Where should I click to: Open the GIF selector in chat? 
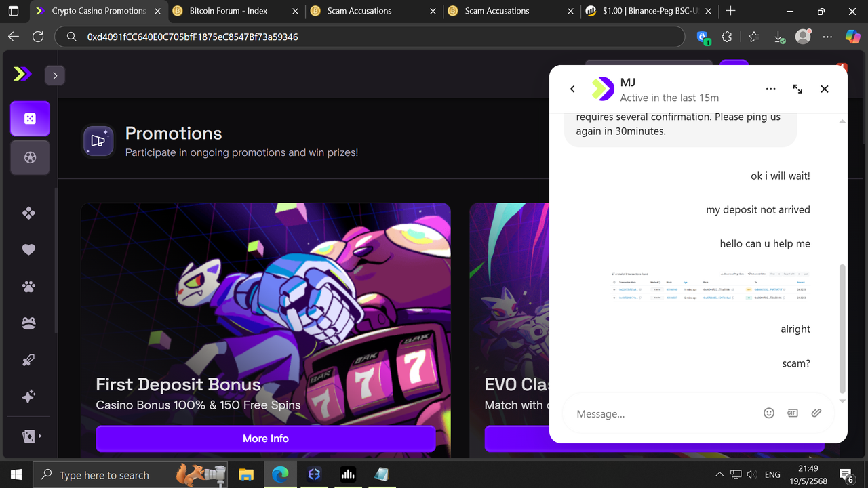point(793,413)
